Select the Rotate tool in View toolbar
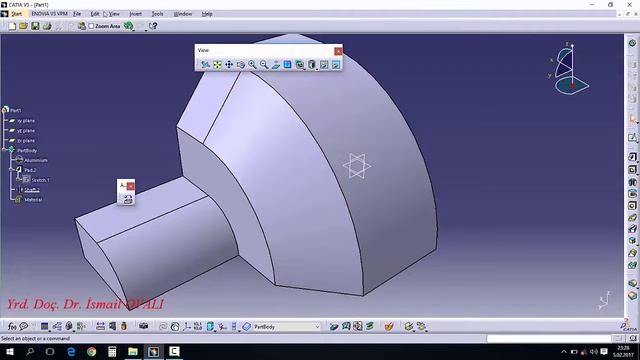 pos(241,64)
